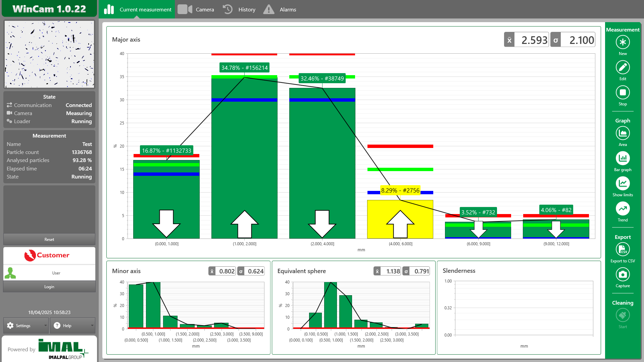
Task: Open the Settings menu button
Action: (23, 326)
